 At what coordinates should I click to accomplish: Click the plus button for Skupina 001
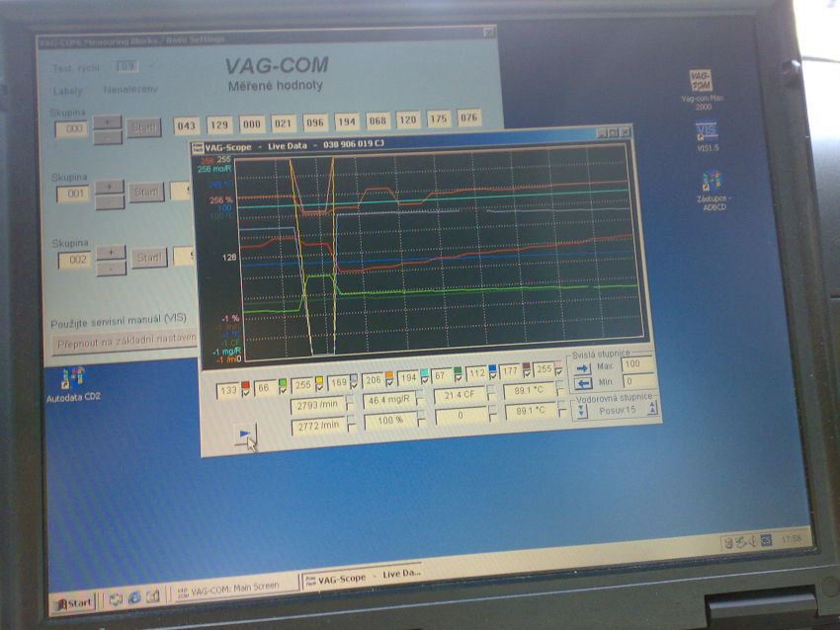pos(110,187)
